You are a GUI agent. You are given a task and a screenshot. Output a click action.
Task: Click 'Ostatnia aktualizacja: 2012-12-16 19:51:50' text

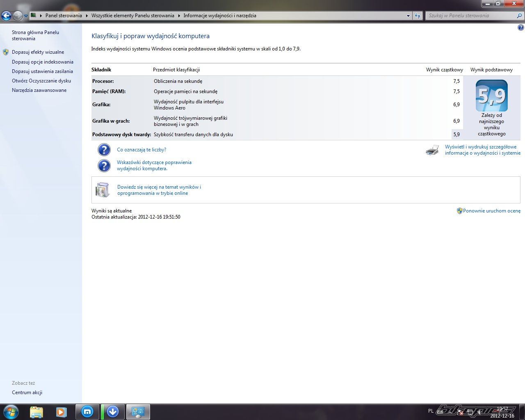point(136,217)
